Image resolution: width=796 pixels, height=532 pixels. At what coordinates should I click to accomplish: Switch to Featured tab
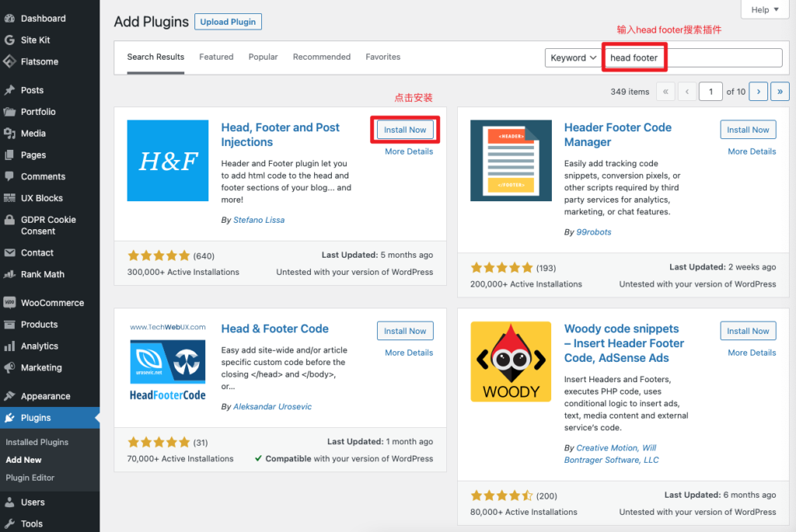(216, 57)
